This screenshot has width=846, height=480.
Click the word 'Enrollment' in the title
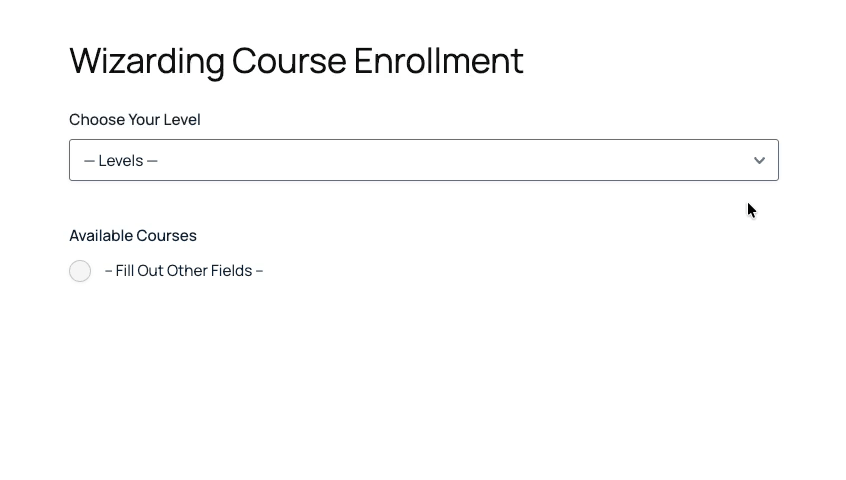(x=438, y=61)
